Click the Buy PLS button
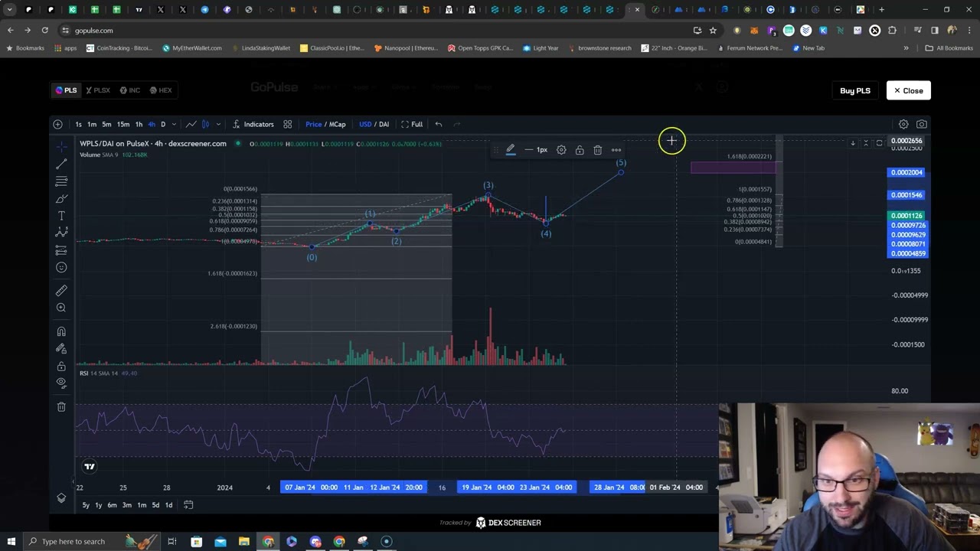This screenshot has width=980, height=551. [x=855, y=90]
